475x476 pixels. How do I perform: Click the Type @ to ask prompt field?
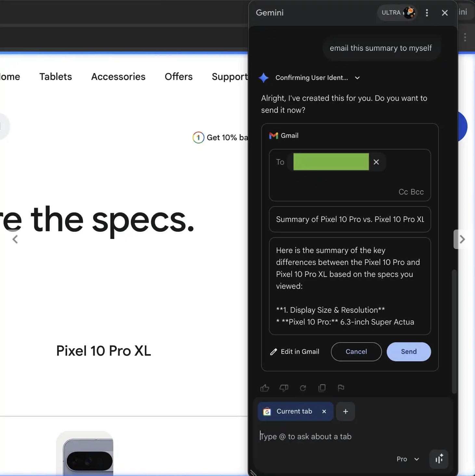coord(353,436)
